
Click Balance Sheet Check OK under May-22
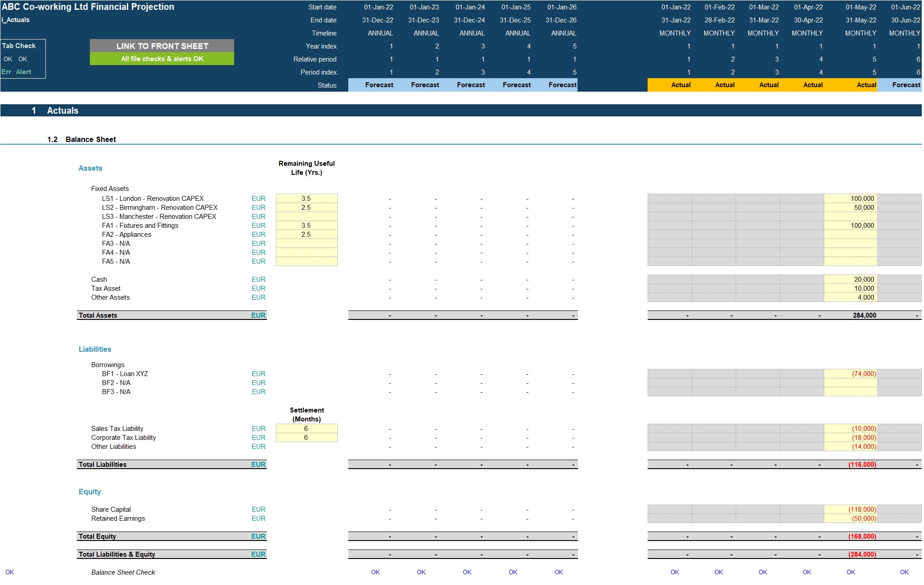(x=851, y=572)
